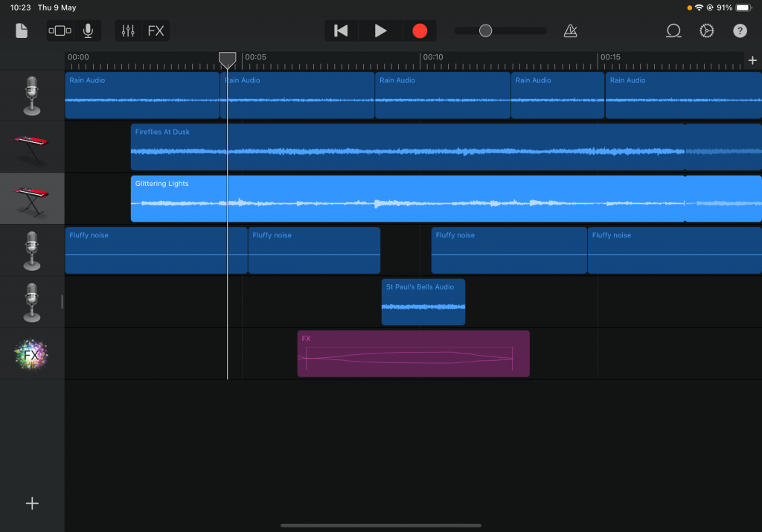Tap the Wi-Fi icon in status bar

(x=699, y=7)
